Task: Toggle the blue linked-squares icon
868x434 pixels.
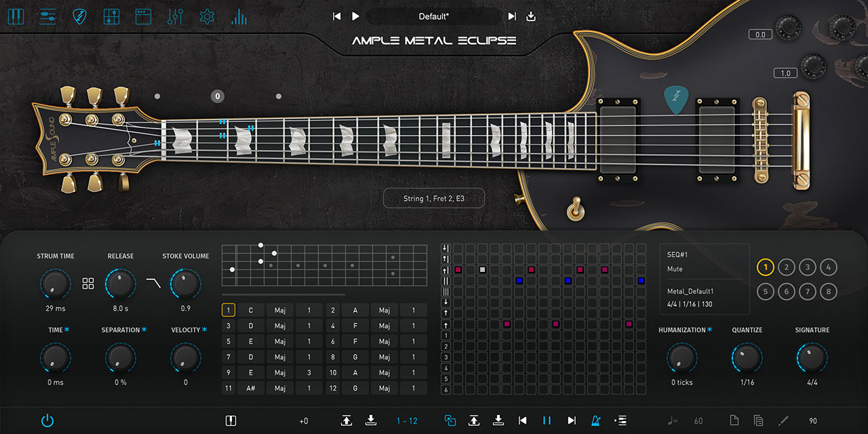Action: click(x=450, y=421)
